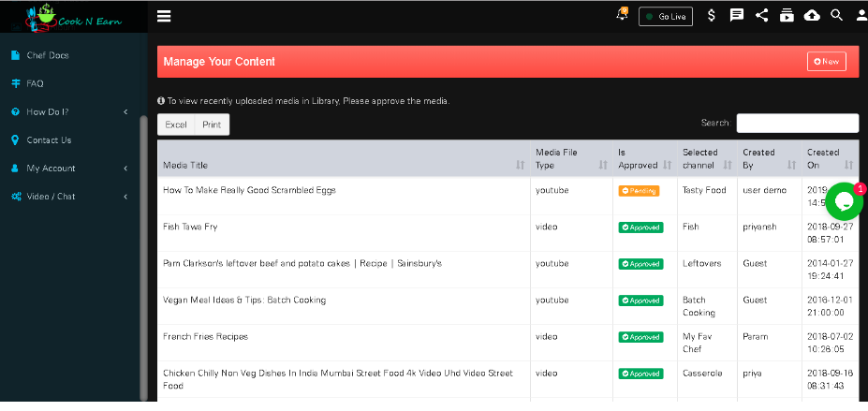This screenshot has height=411, width=868.
Task: Click the FAQ sidebar icon
Action: point(16,83)
